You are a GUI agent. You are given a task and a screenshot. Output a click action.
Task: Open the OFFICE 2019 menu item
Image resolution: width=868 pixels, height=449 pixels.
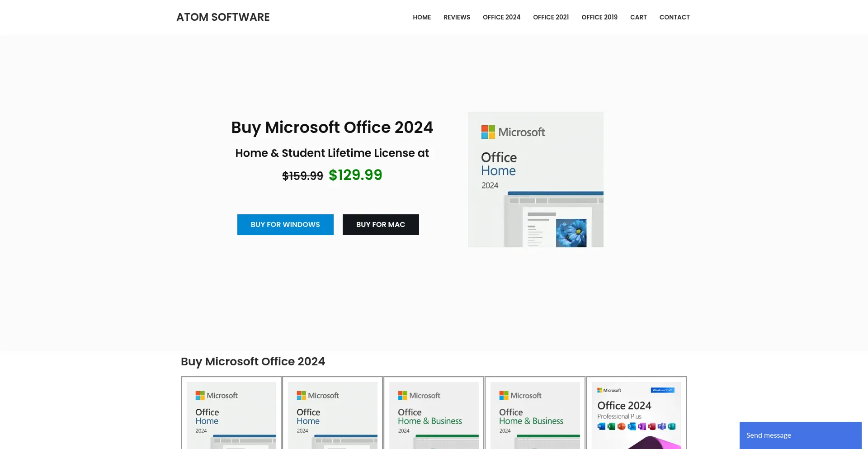coord(599,17)
